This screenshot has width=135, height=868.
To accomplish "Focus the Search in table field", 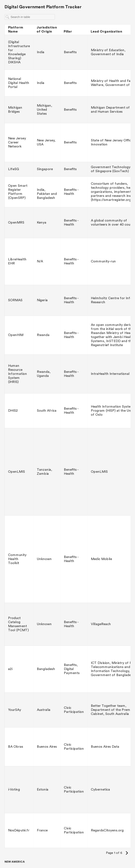I will (x=30, y=17).
